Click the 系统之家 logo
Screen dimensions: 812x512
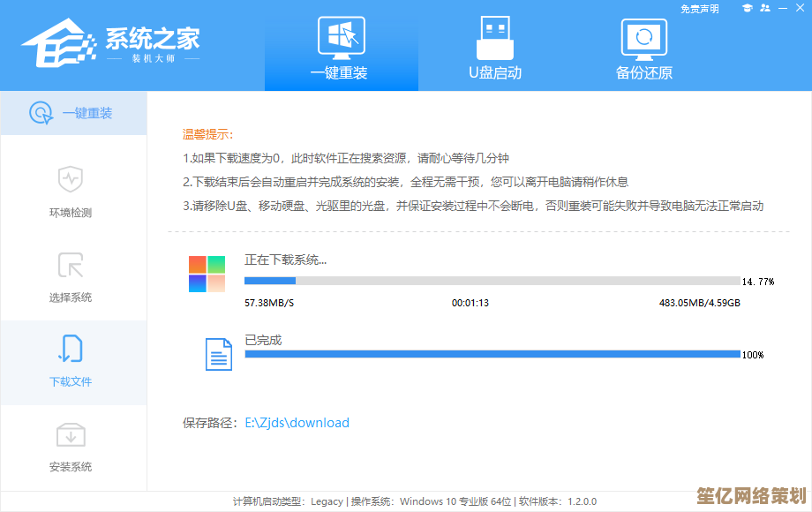110,42
